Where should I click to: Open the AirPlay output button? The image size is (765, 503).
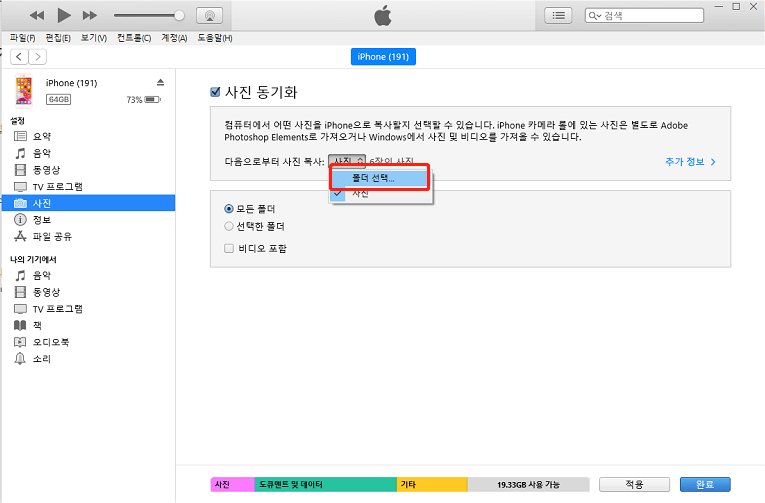click(x=210, y=16)
